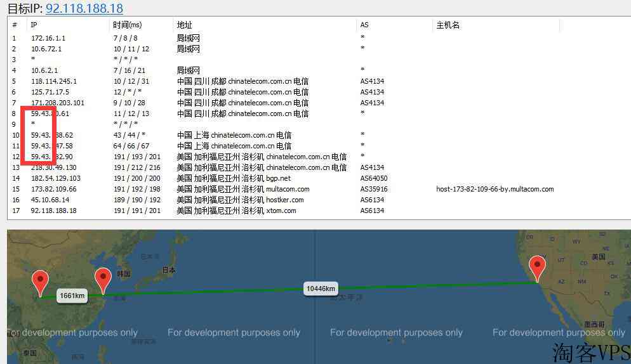Select the IP cell 10.6.2.1

pos(44,70)
